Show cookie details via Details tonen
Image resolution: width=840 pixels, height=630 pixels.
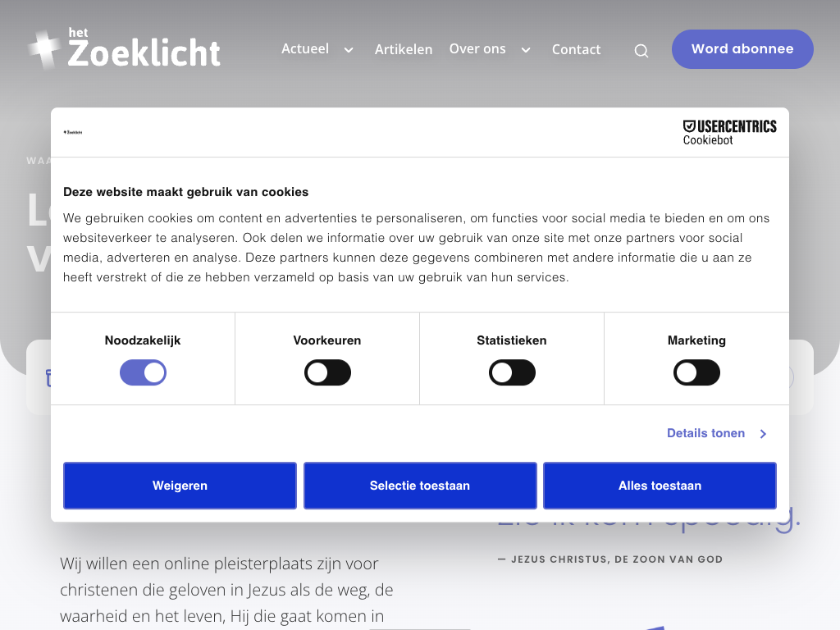(x=705, y=433)
